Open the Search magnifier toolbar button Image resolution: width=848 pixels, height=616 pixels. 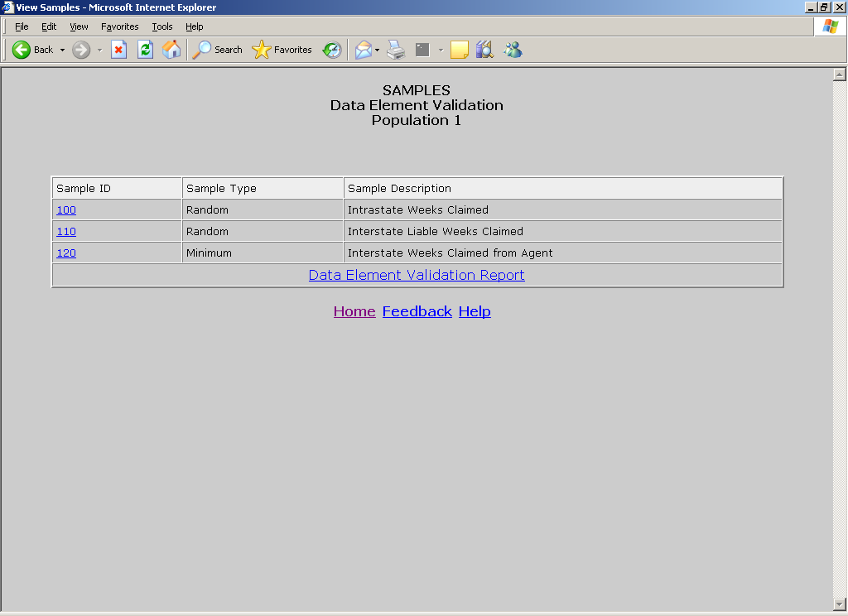coord(218,50)
